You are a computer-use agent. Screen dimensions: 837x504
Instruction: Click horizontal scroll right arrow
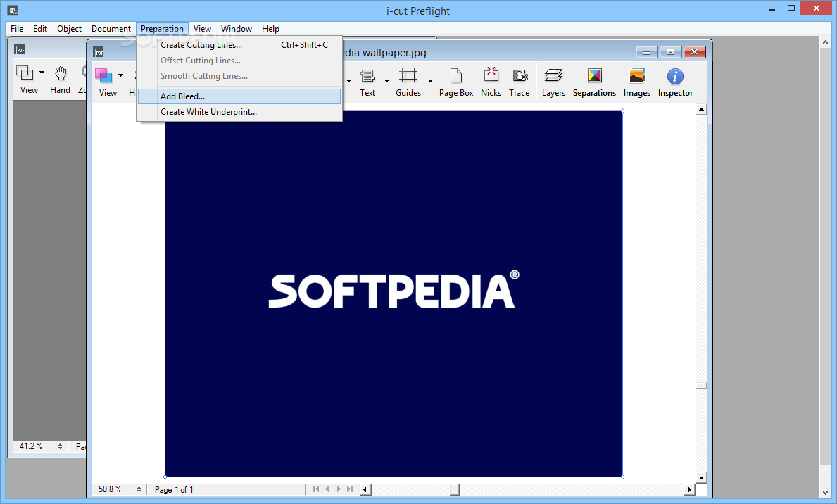pos(689,489)
